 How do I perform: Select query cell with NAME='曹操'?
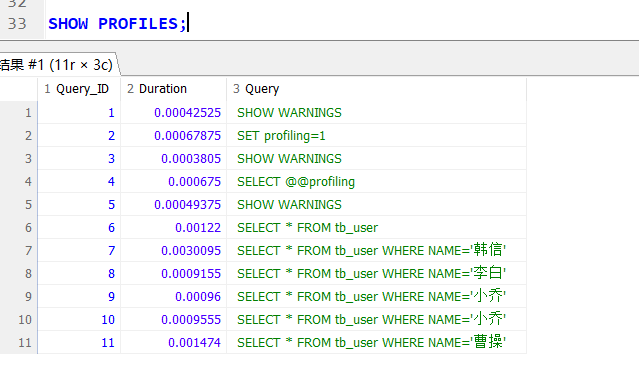(377, 342)
